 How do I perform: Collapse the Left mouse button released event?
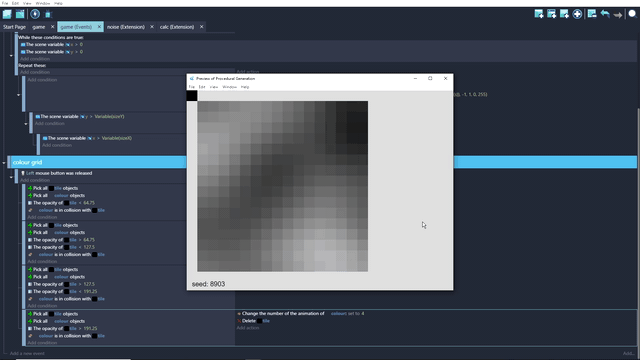[x=11, y=177]
